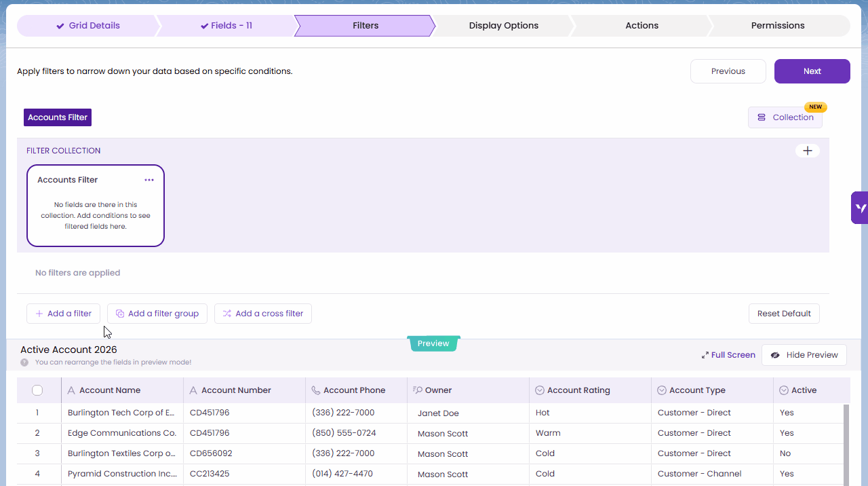Expand the Account Rating column picklist icon
Screen dimensions: 868x486
tap(540, 390)
